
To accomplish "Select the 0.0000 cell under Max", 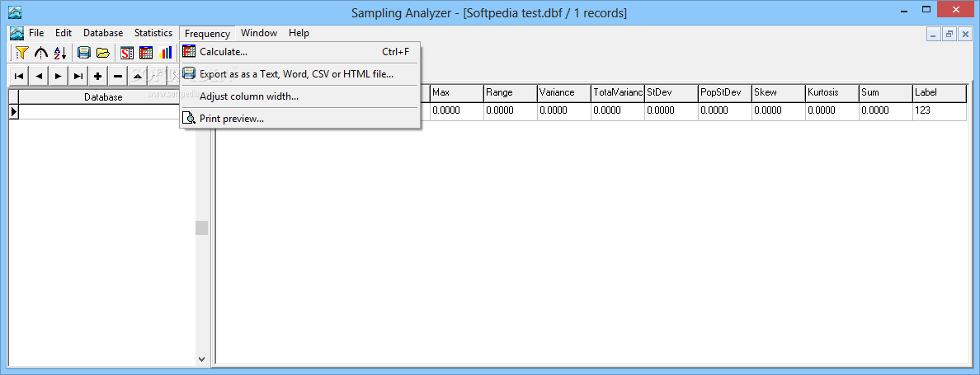I will point(456,110).
